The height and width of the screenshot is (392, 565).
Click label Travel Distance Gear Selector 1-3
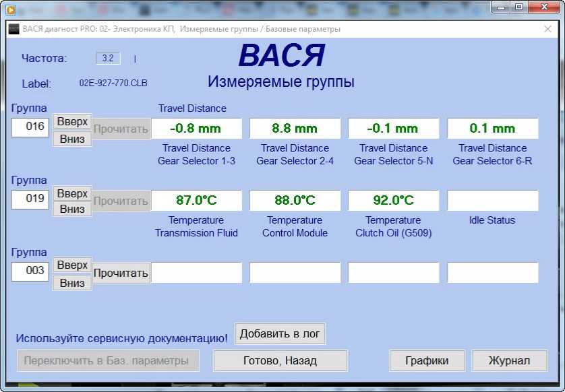click(x=196, y=154)
